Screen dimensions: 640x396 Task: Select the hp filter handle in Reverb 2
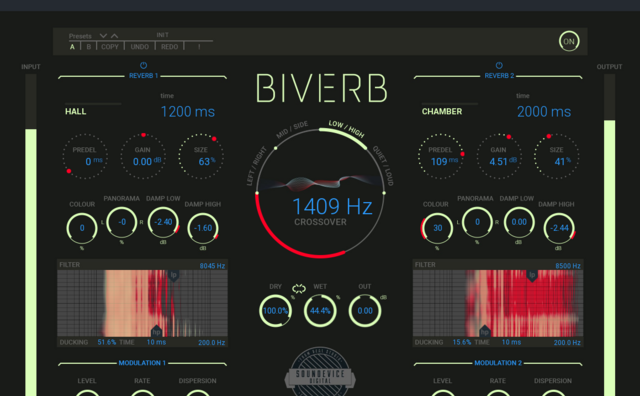(x=484, y=331)
